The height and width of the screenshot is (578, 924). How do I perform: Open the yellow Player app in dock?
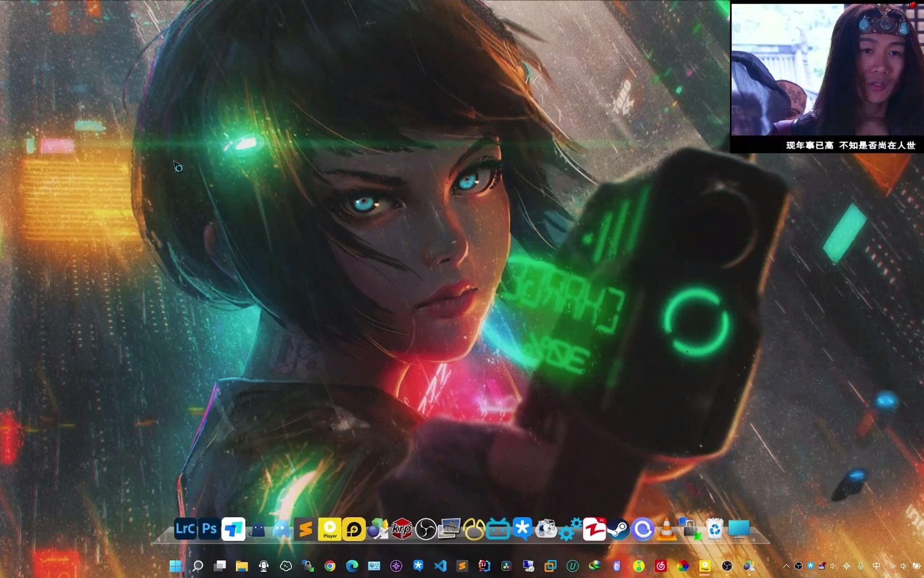pyautogui.click(x=330, y=529)
